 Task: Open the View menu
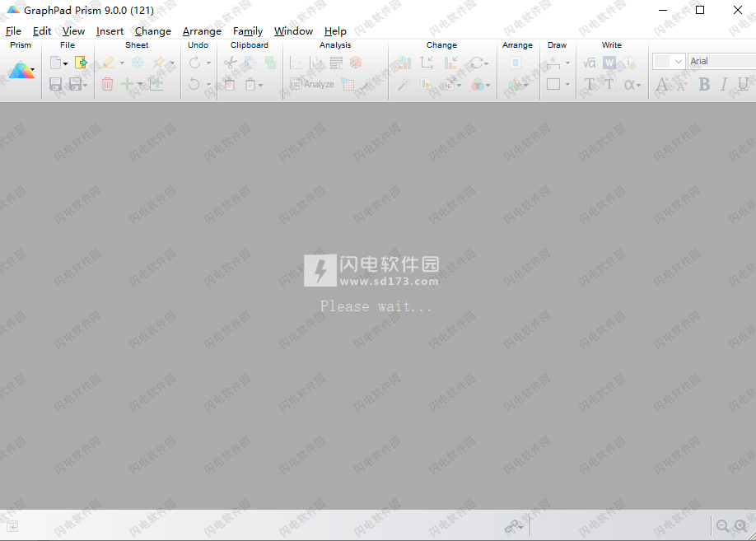(x=74, y=31)
